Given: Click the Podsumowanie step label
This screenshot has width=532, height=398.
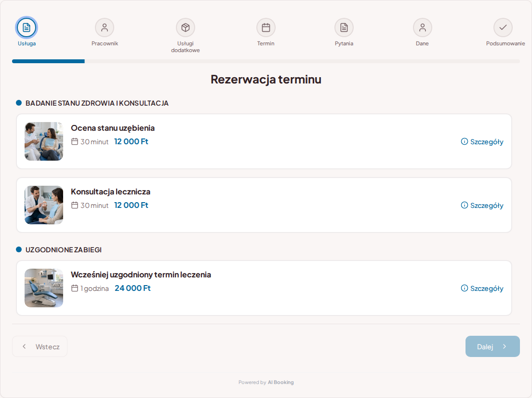Looking at the screenshot, I should pyautogui.click(x=505, y=43).
